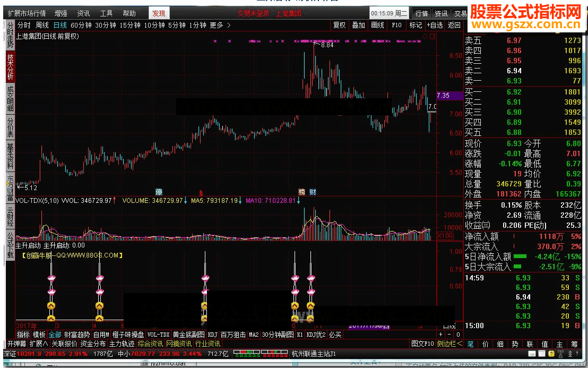Select the 60分钟 period tab
The image size is (588, 368).
point(81,25)
